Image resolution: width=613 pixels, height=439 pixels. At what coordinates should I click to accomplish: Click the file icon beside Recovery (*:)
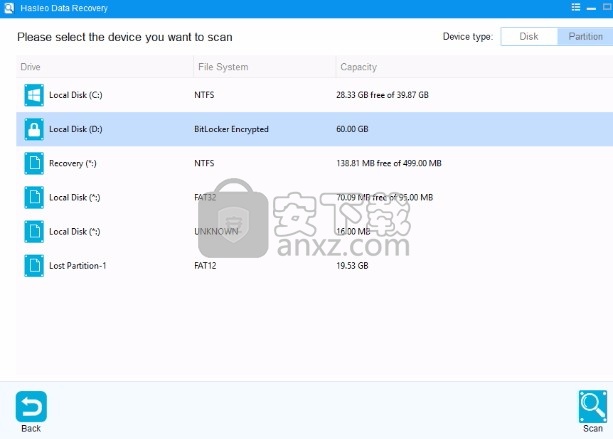(x=34, y=163)
